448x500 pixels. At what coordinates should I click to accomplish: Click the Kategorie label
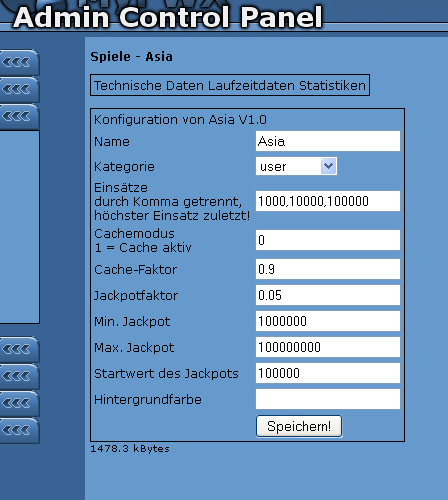[x=124, y=167]
